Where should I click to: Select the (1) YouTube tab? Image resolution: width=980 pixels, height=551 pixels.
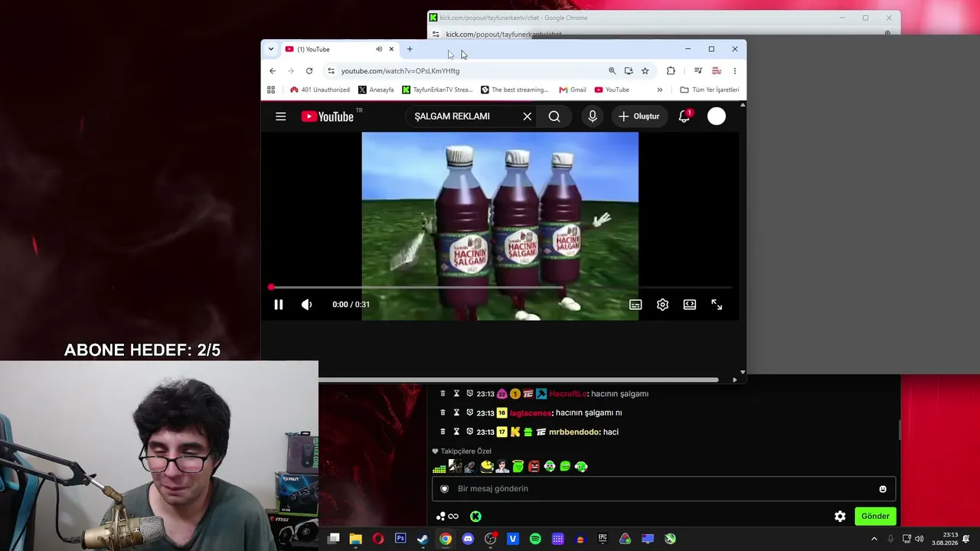click(x=340, y=49)
